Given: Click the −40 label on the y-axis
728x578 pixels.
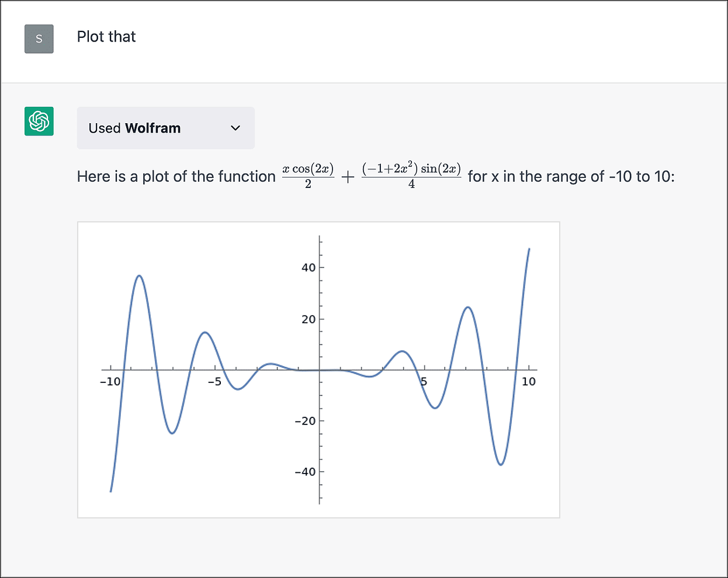Looking at the screenshot, I should click(x=305, y=472).
